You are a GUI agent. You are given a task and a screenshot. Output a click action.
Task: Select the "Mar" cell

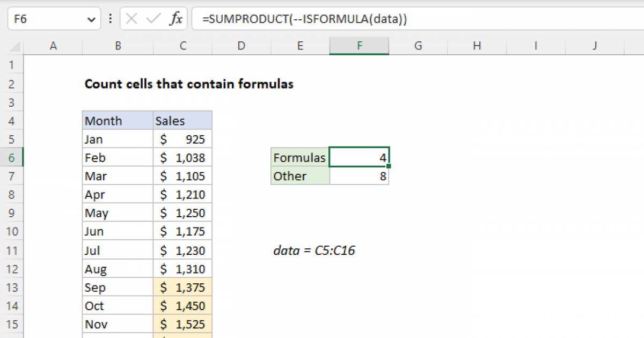[x=118, y=177]
